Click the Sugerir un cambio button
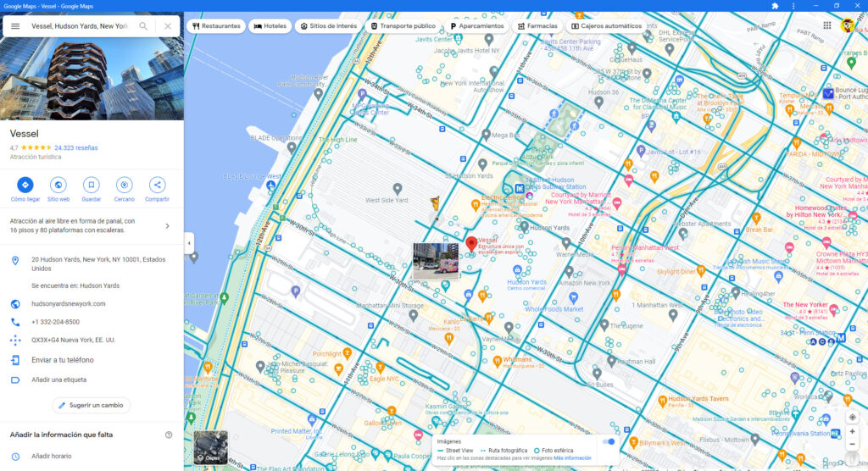This screenshot has width=868, height=471. point(91,405)
